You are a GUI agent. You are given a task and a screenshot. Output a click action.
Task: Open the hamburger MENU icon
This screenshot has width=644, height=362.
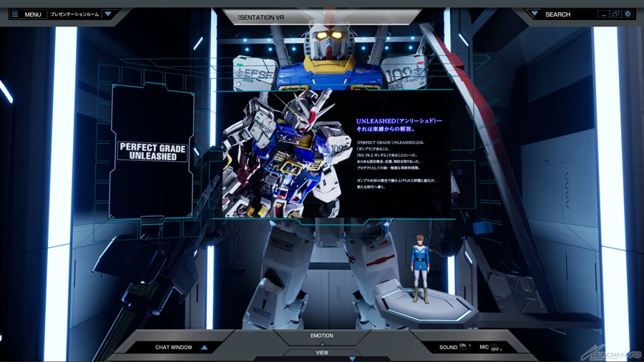pos(15,14)
